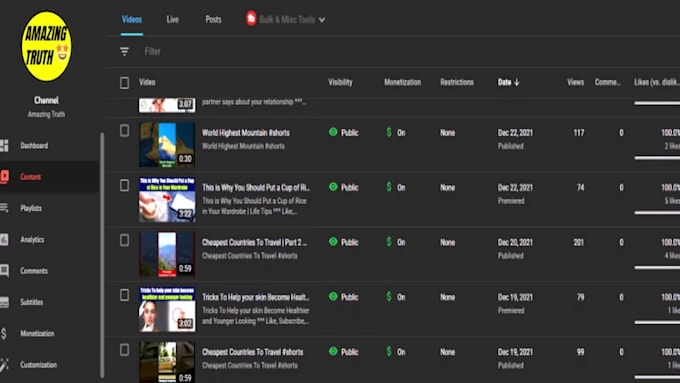The width and height of the screenshot is (680, 383).
Task: Click monetization dollar icon for Tricks To Help skin
Action: (389, 296)
